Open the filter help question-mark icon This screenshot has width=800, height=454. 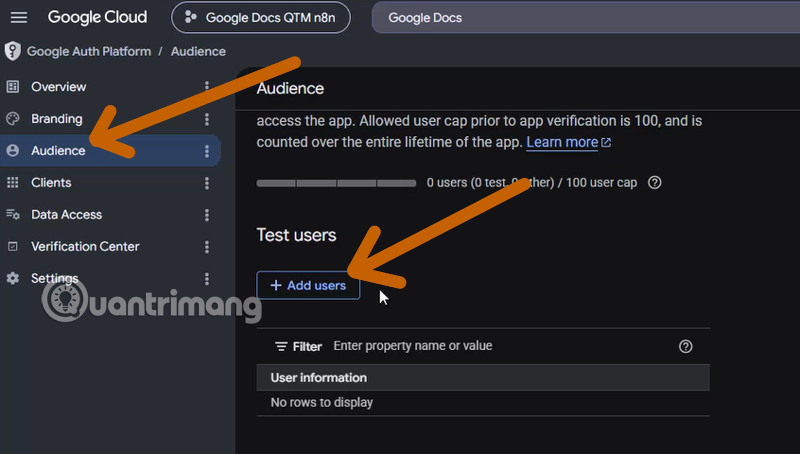(x=686, y=346)
